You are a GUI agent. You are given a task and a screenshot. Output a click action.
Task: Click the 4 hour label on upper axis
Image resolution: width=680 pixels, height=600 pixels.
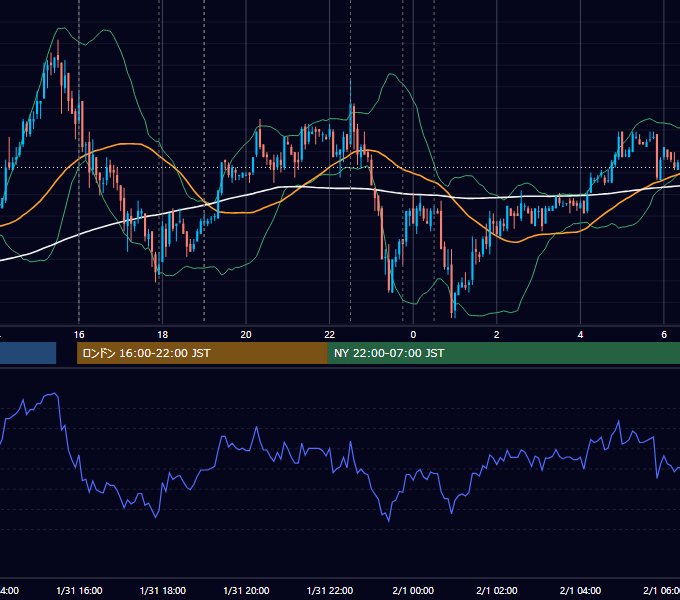pyautogui.click(x=580, y=335)
